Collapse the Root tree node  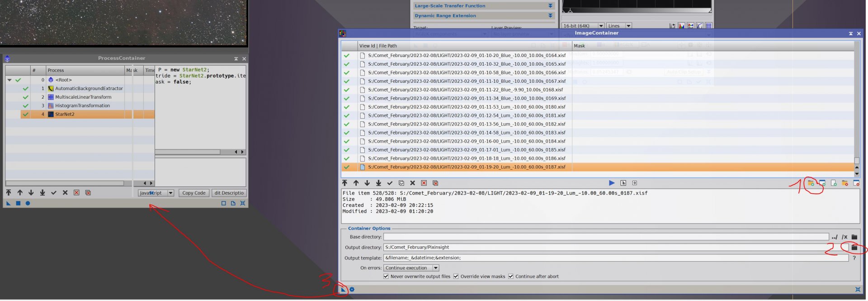click(9, 80)
